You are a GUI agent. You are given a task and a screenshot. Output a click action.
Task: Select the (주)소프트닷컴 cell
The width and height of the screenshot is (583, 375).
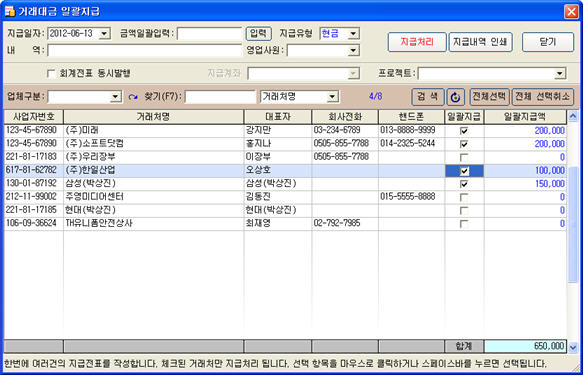[x=154, y=144]
